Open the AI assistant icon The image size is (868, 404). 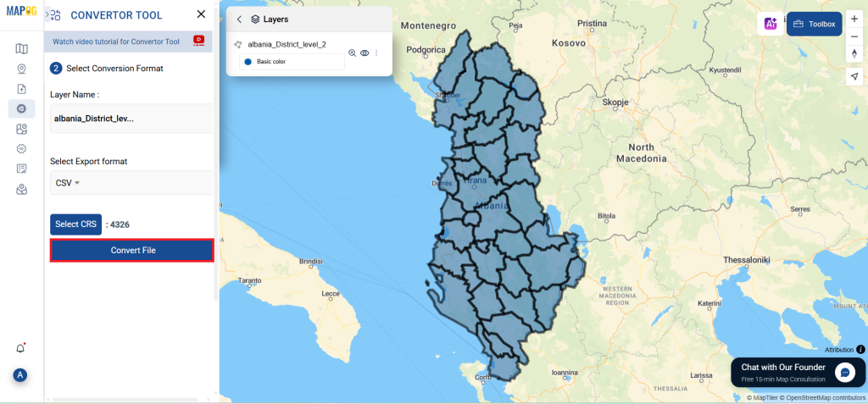pyautogui.click(x=771, y=25)
